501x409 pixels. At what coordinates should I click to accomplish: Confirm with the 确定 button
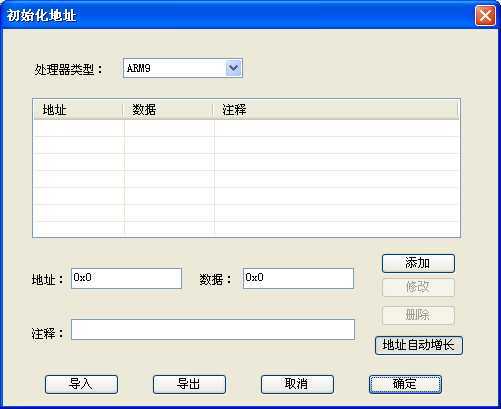click(405, 384)
